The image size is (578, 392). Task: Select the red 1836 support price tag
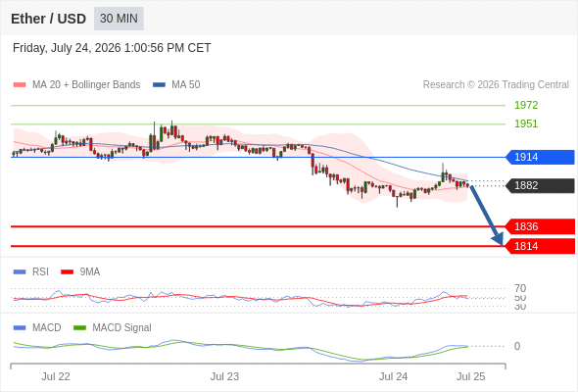540,226
